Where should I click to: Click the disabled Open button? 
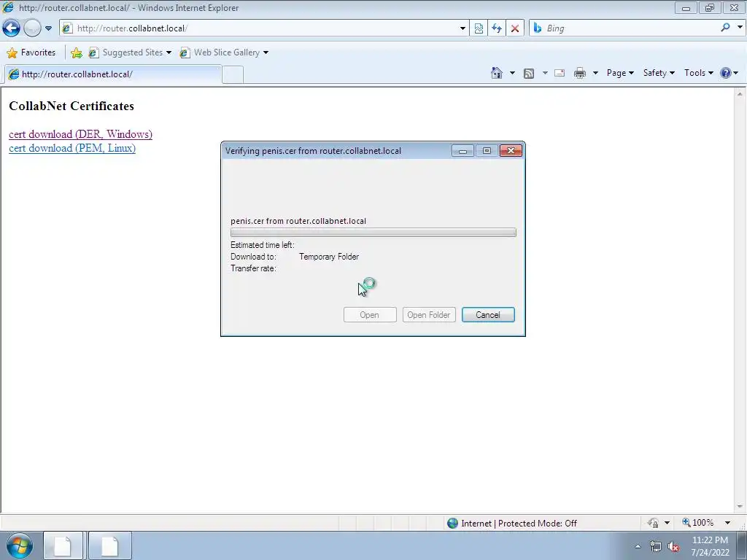(370, 315)
